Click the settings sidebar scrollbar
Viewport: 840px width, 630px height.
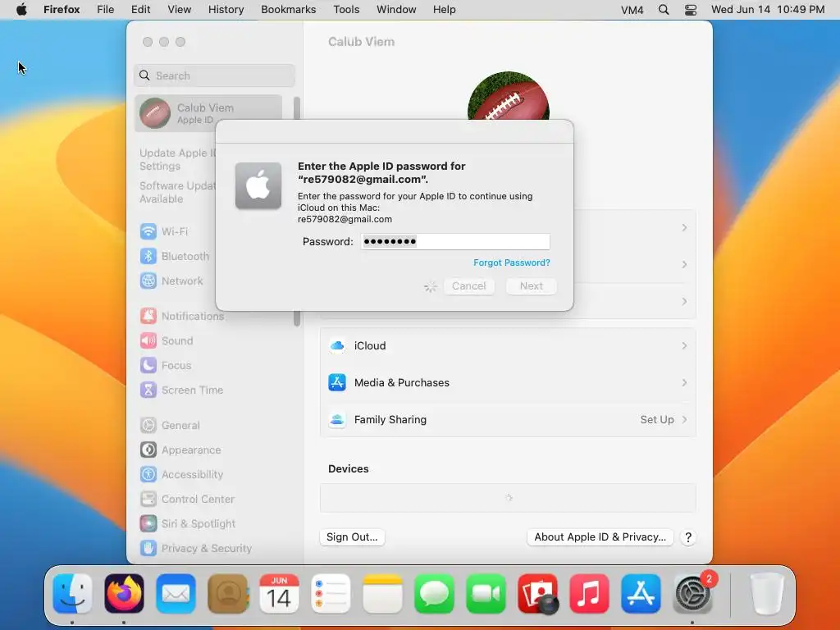(297, 212)
